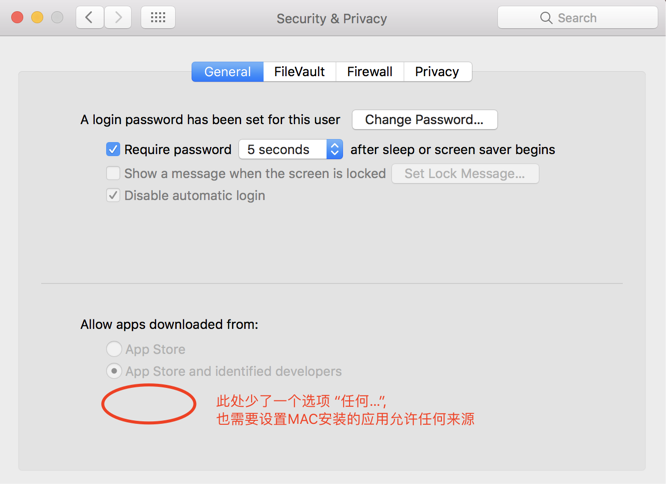This screenshot has height=484, width=666.
Task: Click the Change Password button
Action: [x=424, y=120]
